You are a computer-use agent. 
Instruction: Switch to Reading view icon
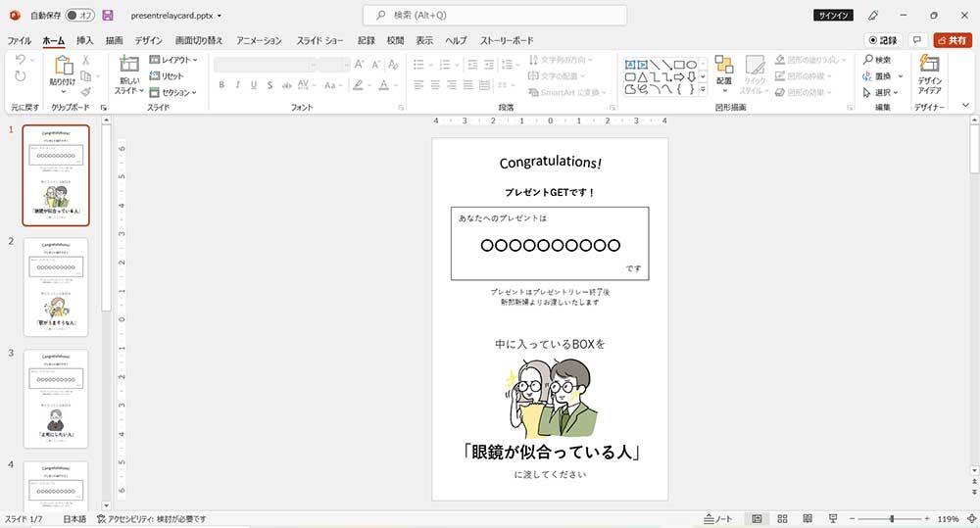[808, 518]
